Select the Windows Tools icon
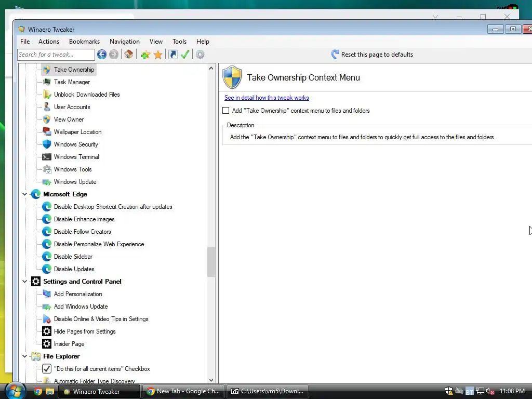 coord(47,169)
